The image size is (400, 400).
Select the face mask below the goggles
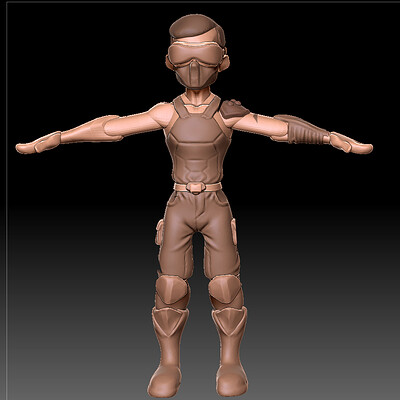coord(196,75)
